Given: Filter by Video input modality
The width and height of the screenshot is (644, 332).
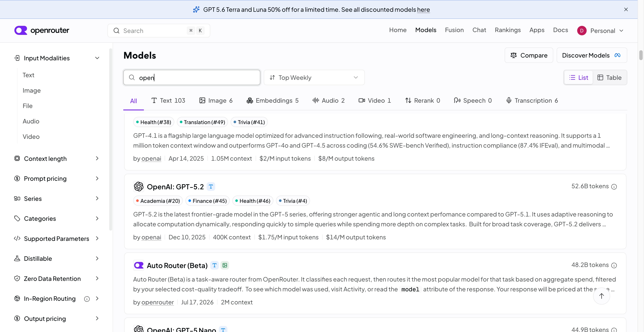Looking at the screenshot, I should click(x=31, y=137).
